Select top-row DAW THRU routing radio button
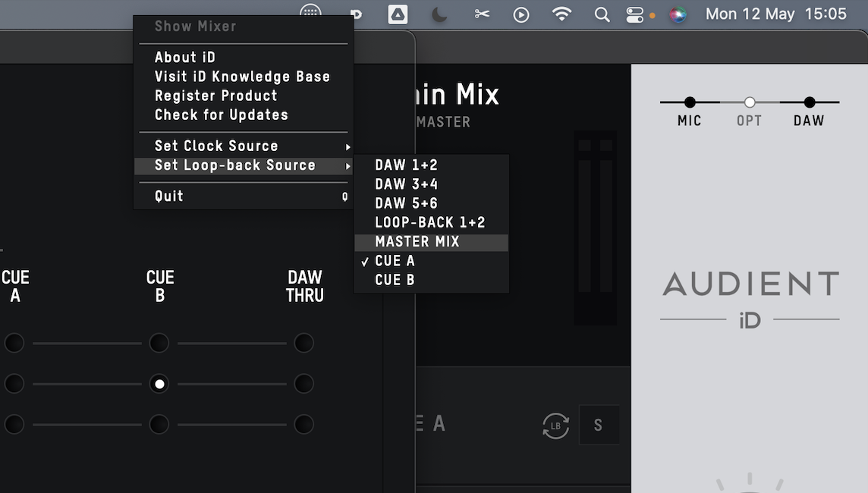This screenshot has height=493, width=868. coord(304,343)
